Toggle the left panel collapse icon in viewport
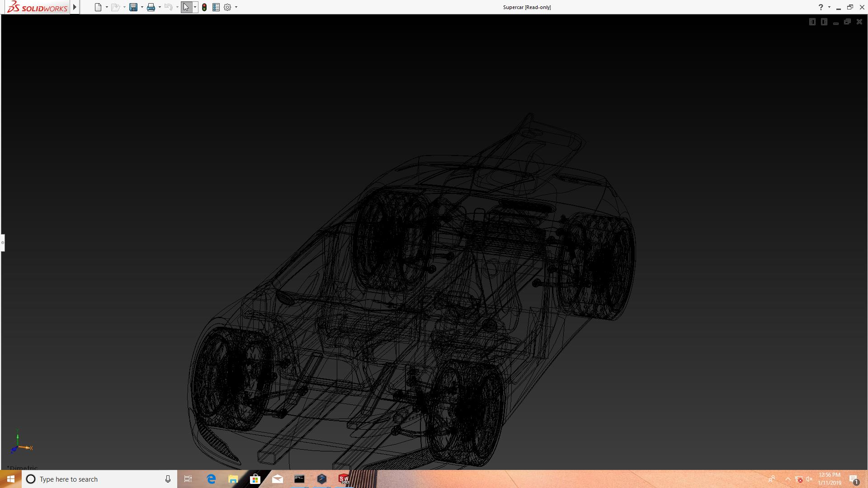Screen dimensions: 868x488 pos(812,22)
